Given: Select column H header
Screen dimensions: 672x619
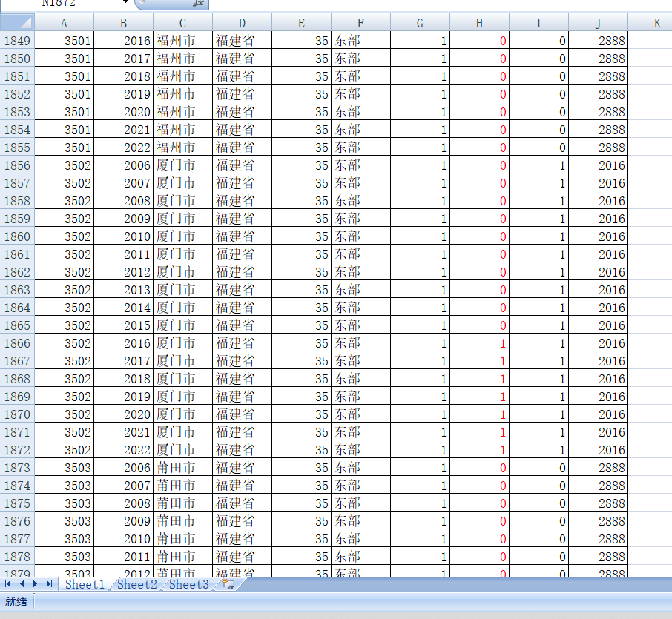Looking at the screenshot, I should click(x=480, y=23).
